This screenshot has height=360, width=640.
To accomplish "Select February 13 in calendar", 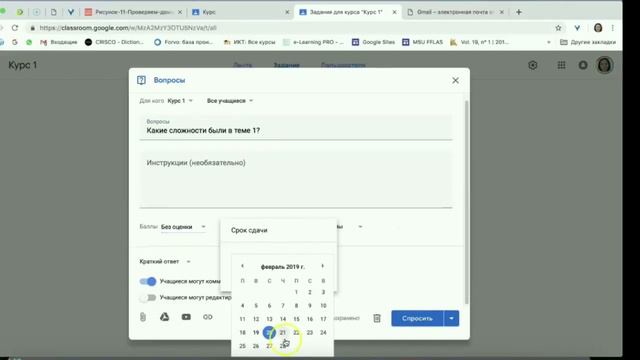I will click(269, 319).
